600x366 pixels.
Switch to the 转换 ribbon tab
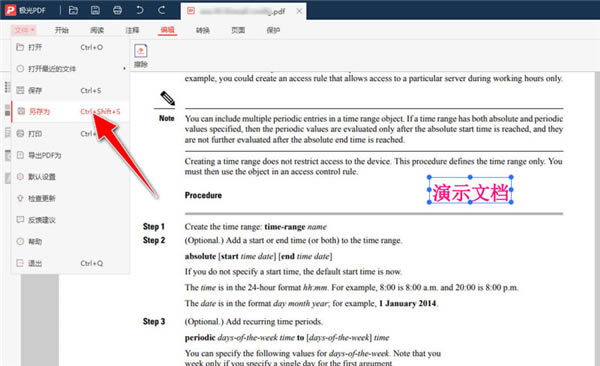[202, 30]
